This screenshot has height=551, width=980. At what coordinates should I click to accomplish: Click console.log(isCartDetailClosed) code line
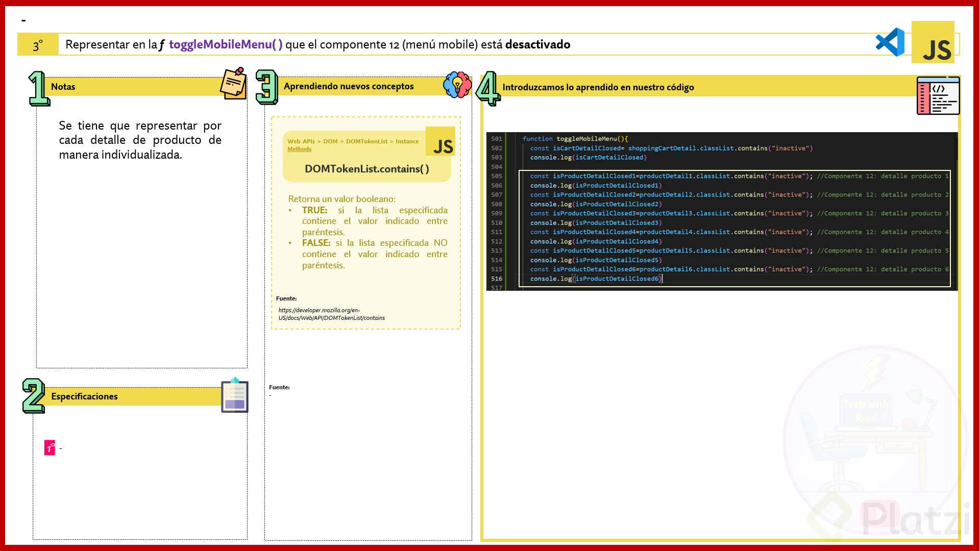(589, 158)
